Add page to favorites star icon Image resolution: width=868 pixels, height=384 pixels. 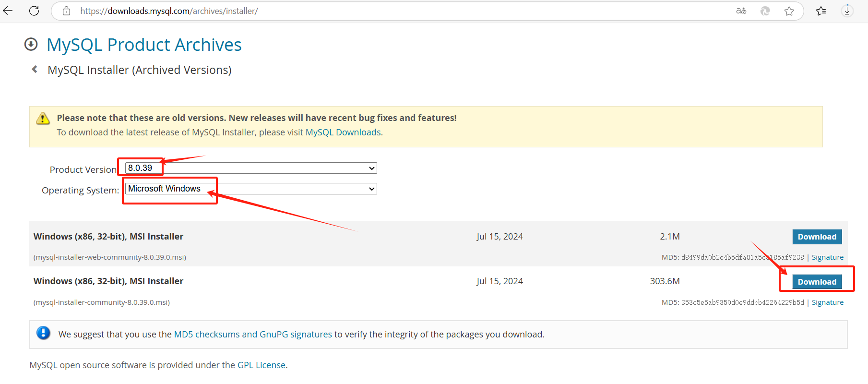click(789, 11)
